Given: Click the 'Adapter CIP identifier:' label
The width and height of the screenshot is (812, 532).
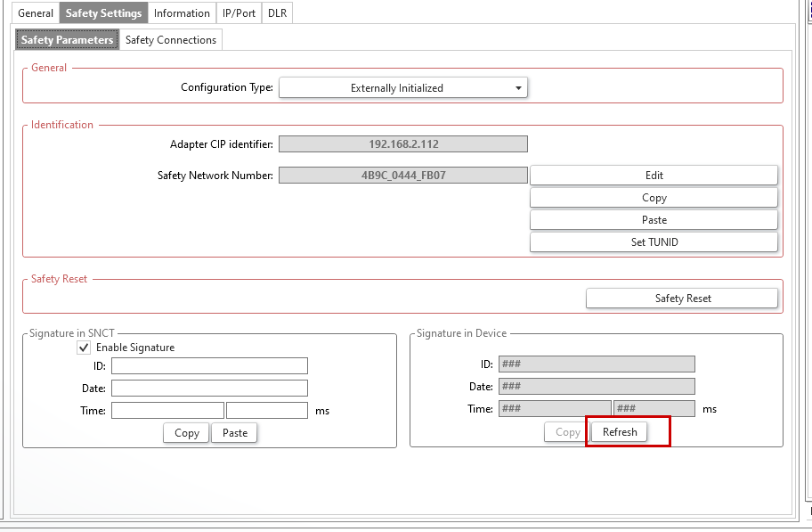Looking at the screenshot, I should pos(221,144).
